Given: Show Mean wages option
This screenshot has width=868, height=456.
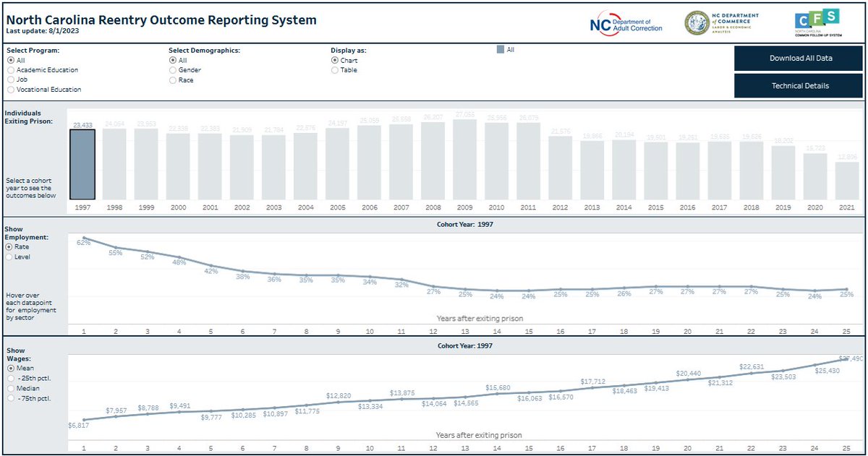Looking at the screenshot, I should 9,369.
